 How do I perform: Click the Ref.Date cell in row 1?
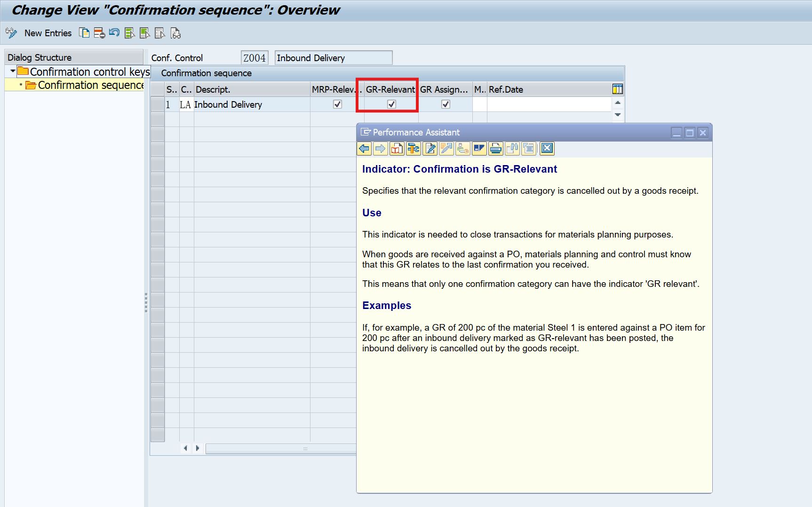(549, 104)
